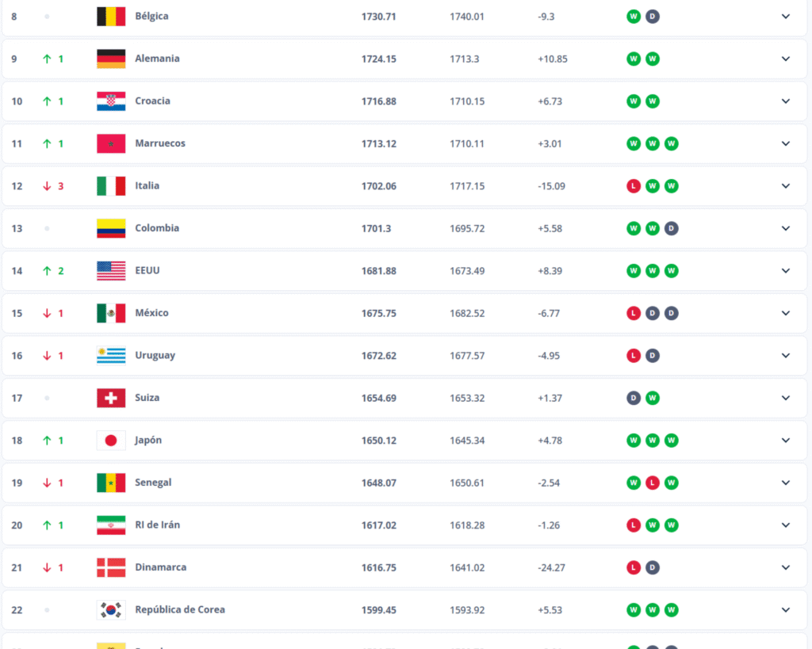Click the South Korea flag icon
Viewport: 812px width, 649px height.
(111, 610)
